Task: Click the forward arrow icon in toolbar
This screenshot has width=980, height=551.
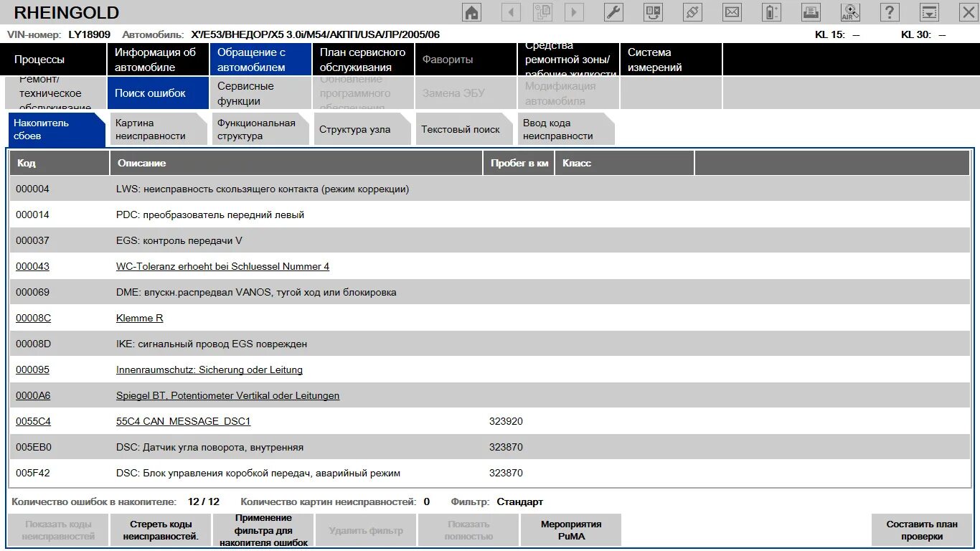Action: tap(574, 12)
